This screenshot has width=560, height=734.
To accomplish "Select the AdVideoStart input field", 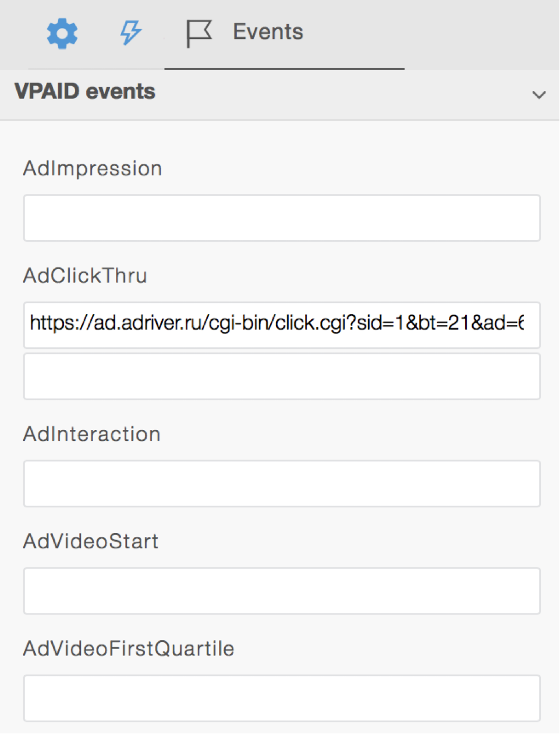I will point(282,591).
